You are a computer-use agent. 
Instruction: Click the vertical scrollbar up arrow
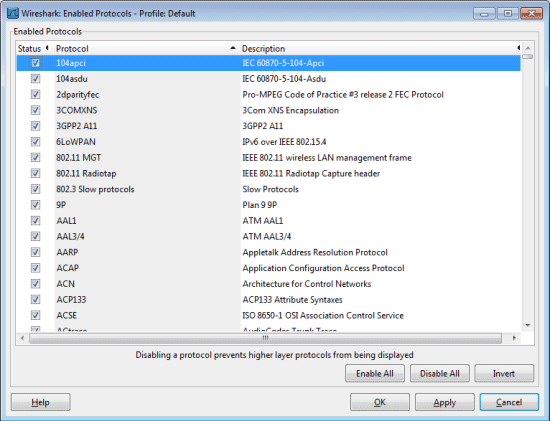tap(528, 48)
